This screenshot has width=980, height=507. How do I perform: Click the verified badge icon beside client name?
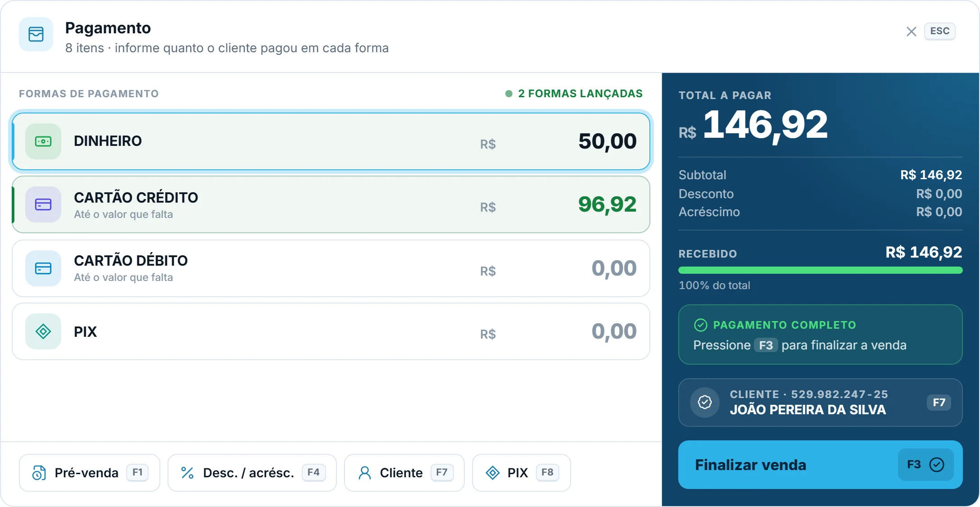click(705, 402)
